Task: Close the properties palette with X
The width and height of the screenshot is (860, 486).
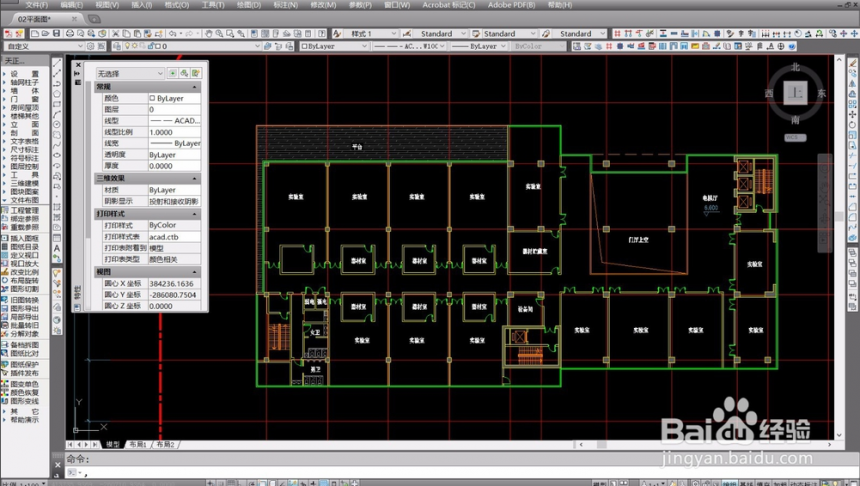Action: pos(78,65)
